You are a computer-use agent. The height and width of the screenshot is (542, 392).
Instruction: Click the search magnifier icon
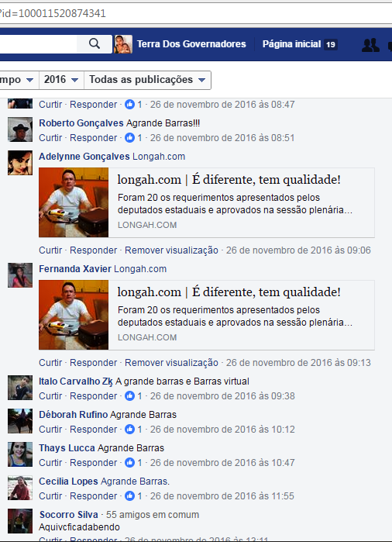pyautogui.click(x=95, y=44)
